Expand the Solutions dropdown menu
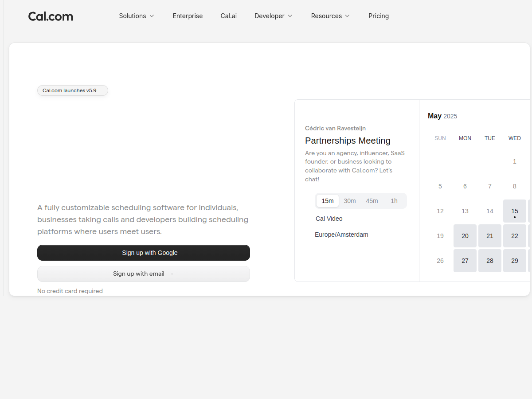Viewport: 532px width, 399px height. (x=137, y=16)
